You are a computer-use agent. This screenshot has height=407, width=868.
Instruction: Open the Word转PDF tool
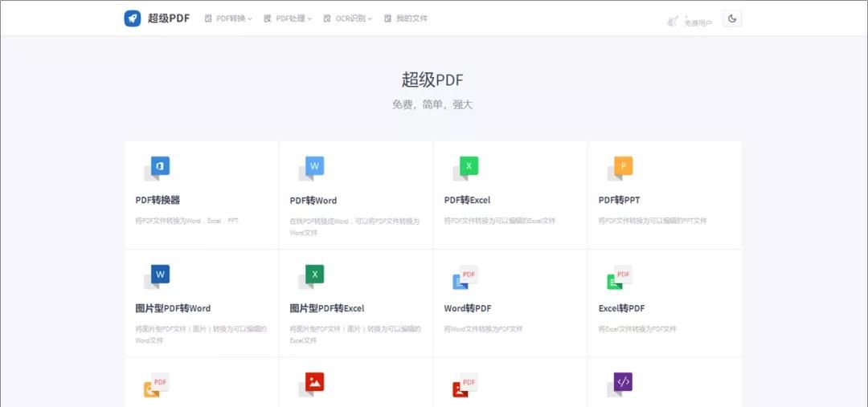pyautogui.click(x=468, y=308)
